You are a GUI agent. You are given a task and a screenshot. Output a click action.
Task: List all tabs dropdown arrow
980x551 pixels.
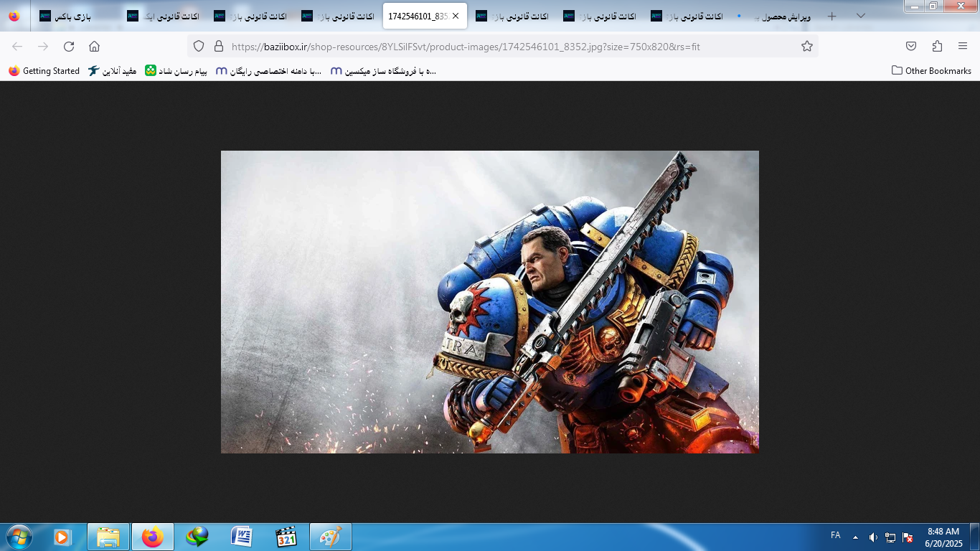click(x=861, y=16)
